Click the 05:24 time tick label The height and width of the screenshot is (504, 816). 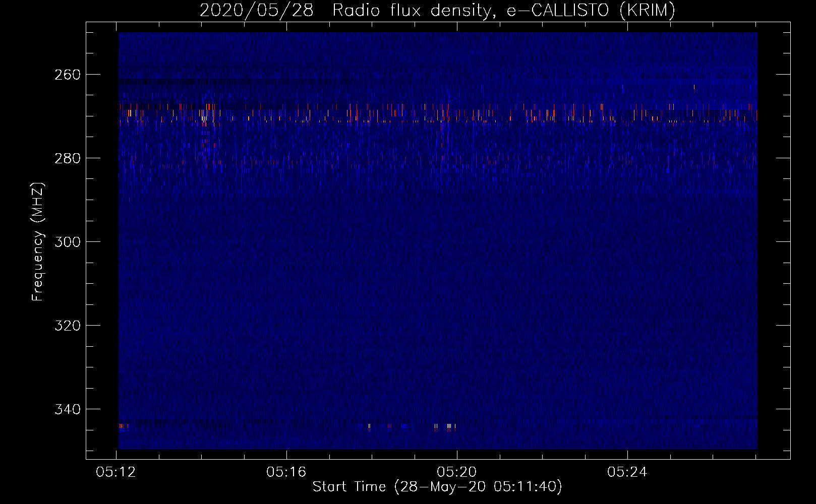pyautogui.click(x=627, y=472)
